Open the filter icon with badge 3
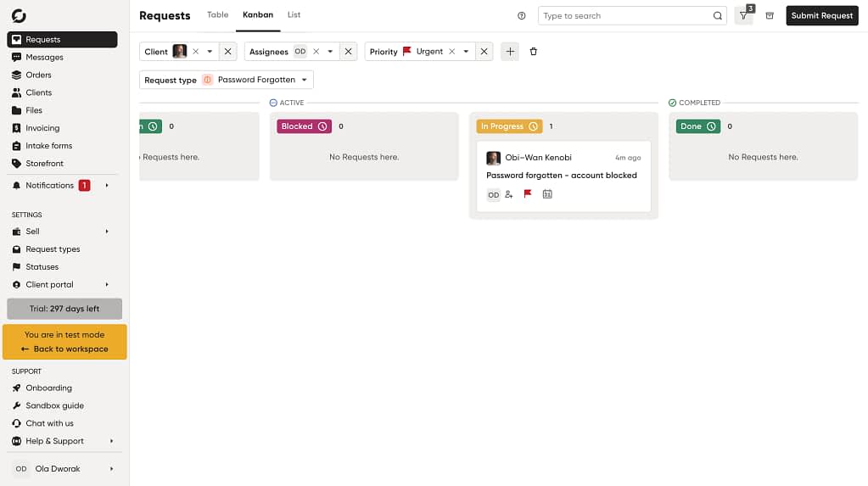 (x=744, y=15)
